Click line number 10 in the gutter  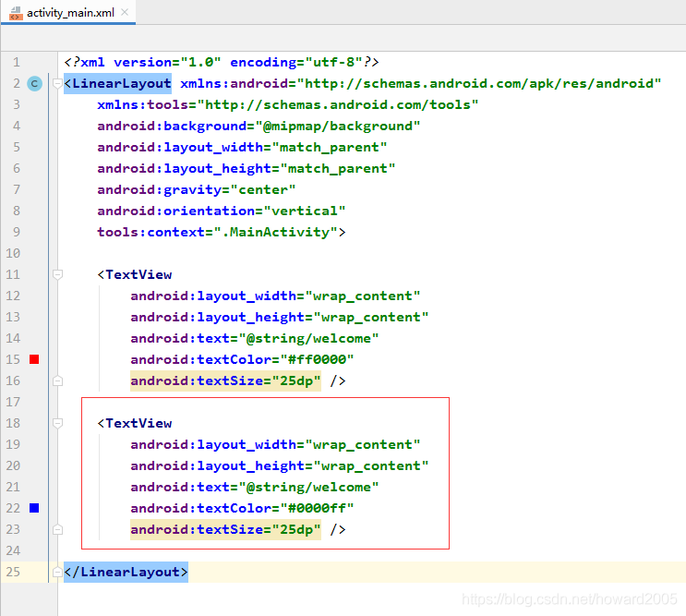tap(13, 253)
